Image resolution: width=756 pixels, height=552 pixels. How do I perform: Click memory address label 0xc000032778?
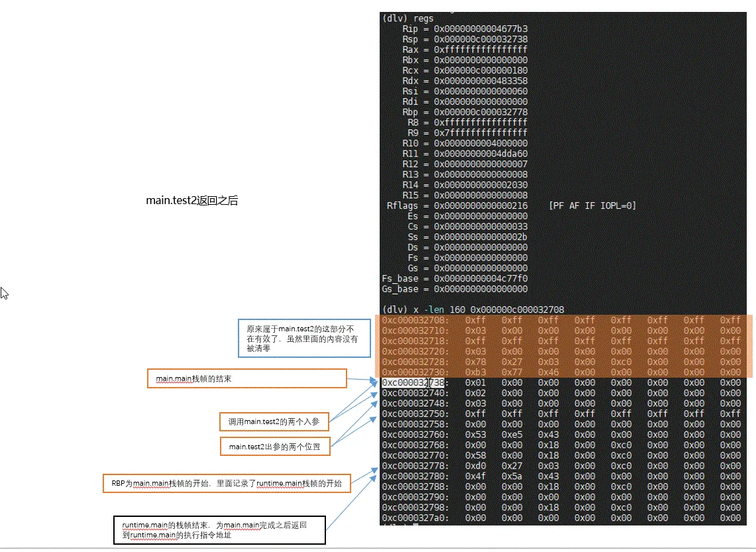pos(415,467)
